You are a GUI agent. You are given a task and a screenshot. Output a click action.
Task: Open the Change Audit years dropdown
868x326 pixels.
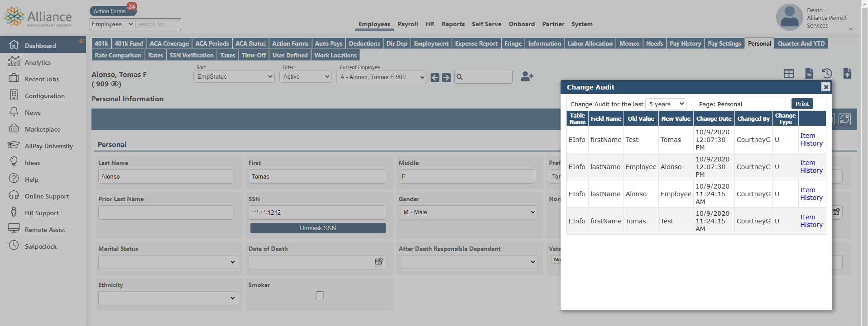tap(666, 104)
